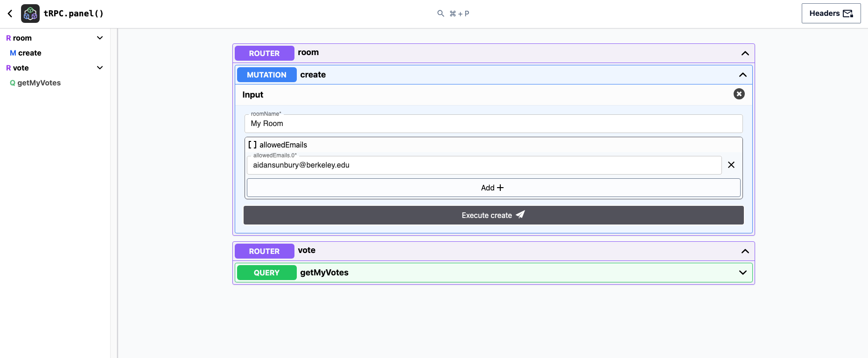Click the back arrow icon
The image size is (868, 358).
click(x=10, y=14)
